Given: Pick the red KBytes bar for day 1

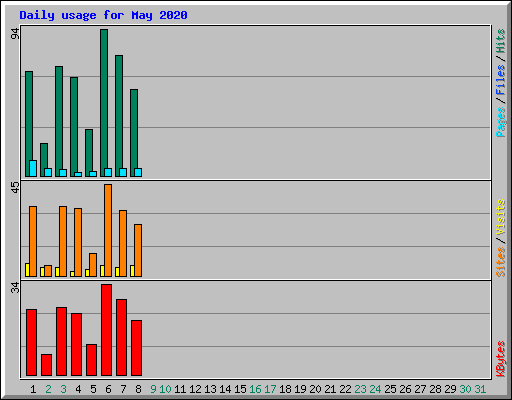Looking at the screenshot, I should [x=32, y=342].
